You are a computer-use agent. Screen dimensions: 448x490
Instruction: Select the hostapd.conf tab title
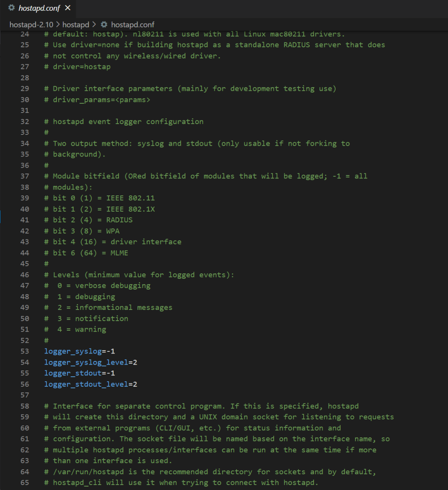(x=39, y=8)
